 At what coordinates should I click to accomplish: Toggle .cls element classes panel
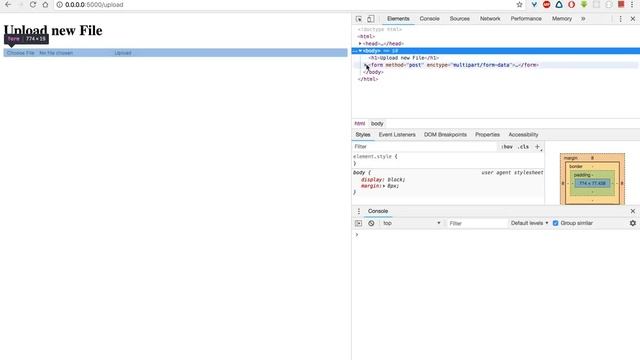point(524,147)
